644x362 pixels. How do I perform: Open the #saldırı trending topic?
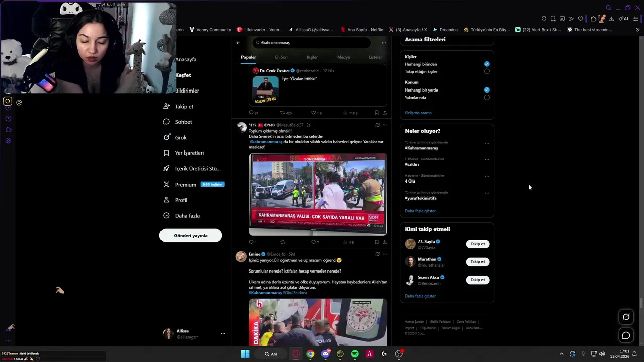point(412,164)
